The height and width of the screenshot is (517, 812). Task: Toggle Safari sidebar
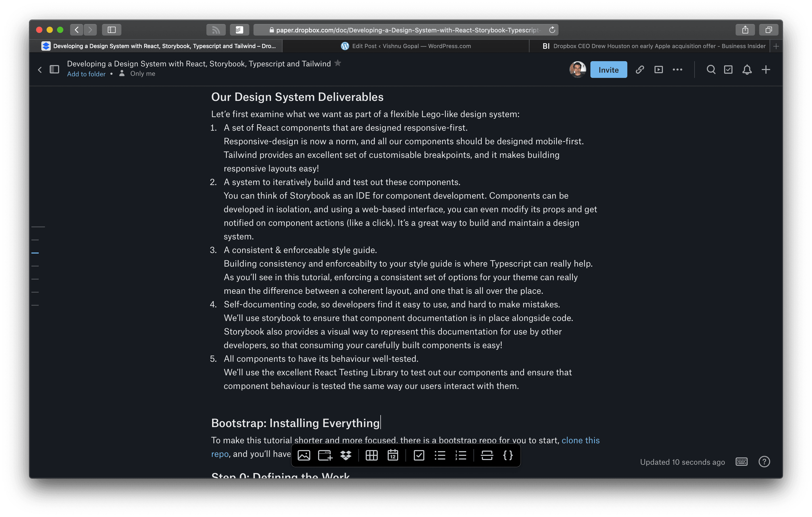112,30
